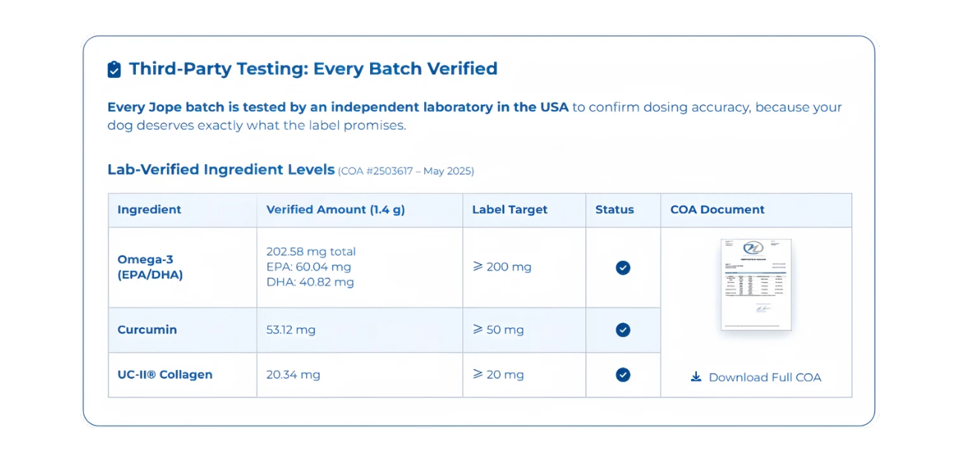
Task: Click the Ingredient column header
Action: tap(149, 210)
